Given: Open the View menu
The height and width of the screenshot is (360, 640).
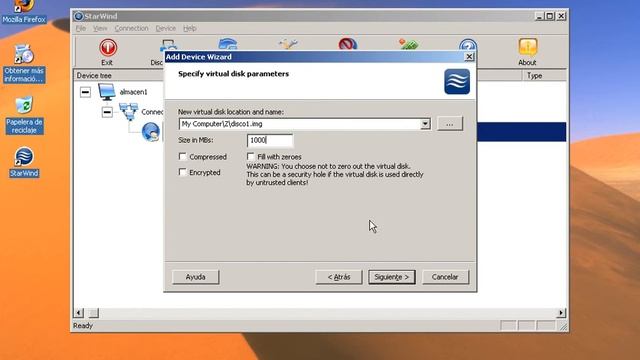Looking at the screenshot, I should (x=100, y=28).
